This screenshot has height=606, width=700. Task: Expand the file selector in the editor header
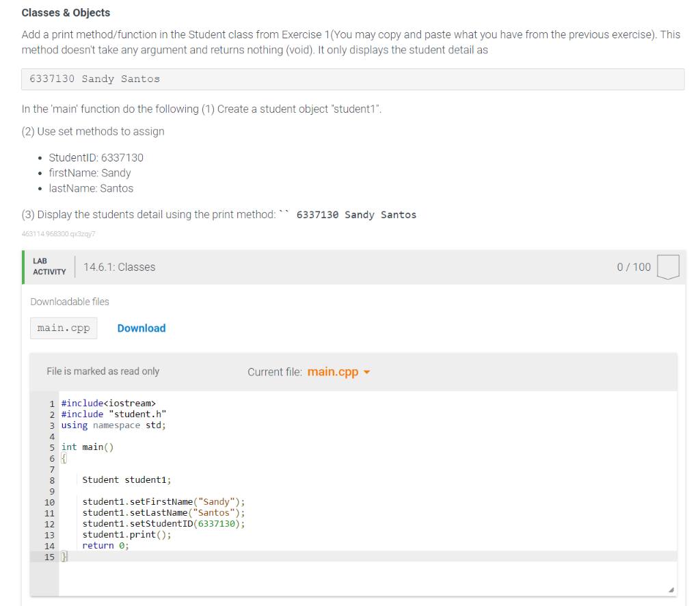338,371
